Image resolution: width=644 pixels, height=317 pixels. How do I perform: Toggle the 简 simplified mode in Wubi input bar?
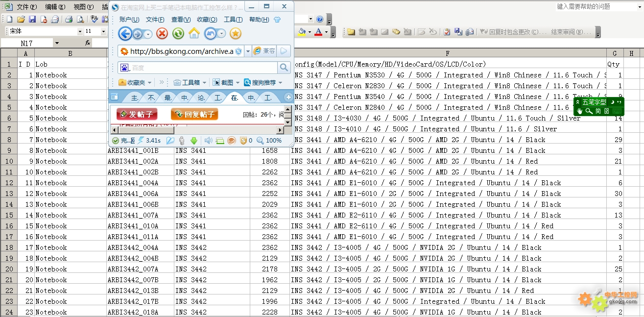click(598, 111)
